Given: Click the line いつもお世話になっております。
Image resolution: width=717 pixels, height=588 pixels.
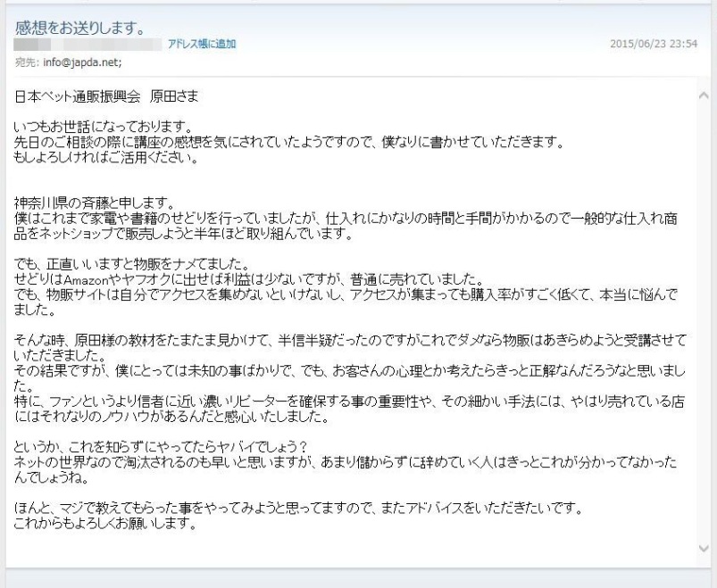Looking at the screenshot, I should (x=104, y=126).
